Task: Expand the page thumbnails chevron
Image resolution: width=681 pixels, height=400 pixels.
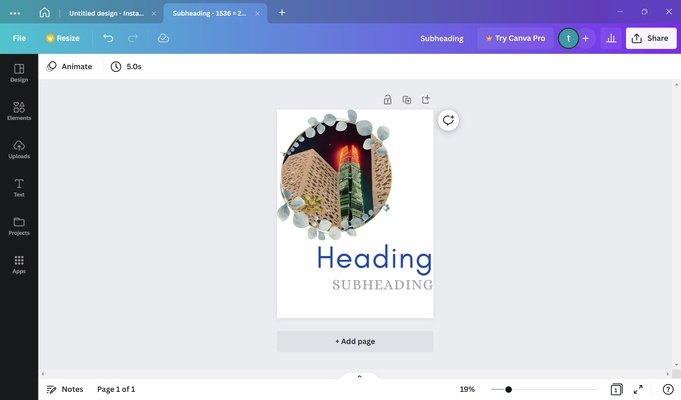Action: tap(359, 376)
